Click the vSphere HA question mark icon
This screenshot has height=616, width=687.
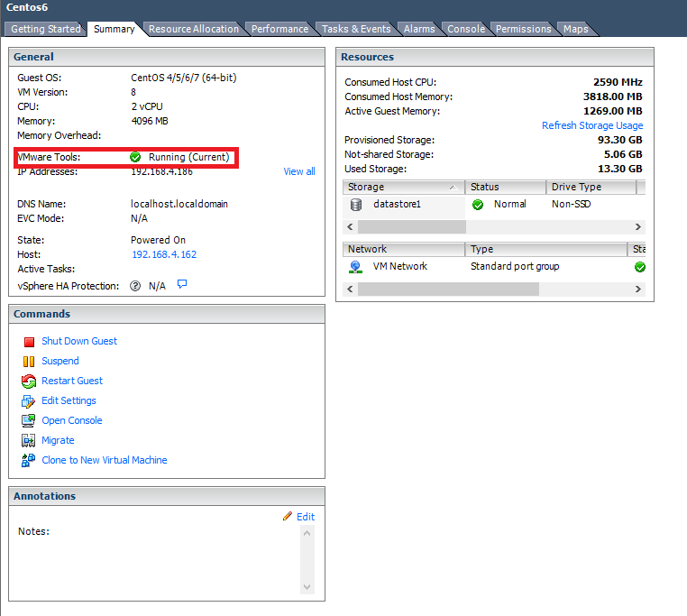pos(135,286)
